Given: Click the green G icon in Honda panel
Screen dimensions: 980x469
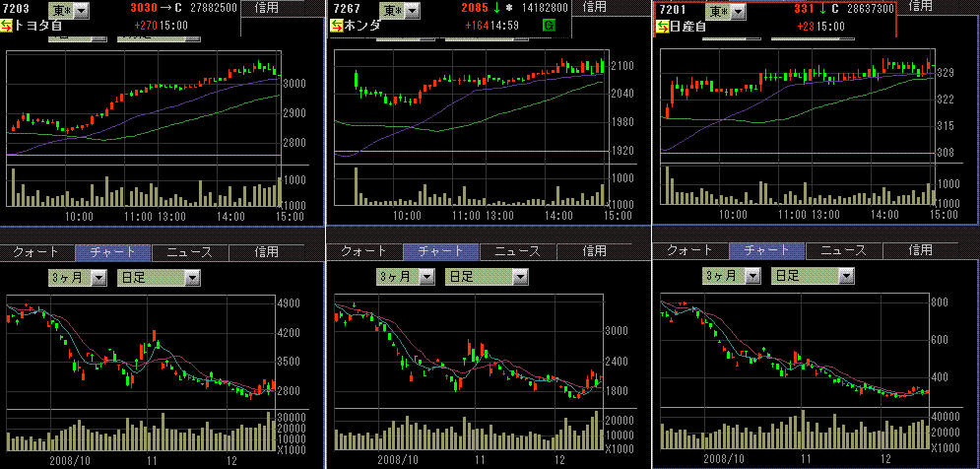Looking at the screenshot, I should [x=549, y=25].
